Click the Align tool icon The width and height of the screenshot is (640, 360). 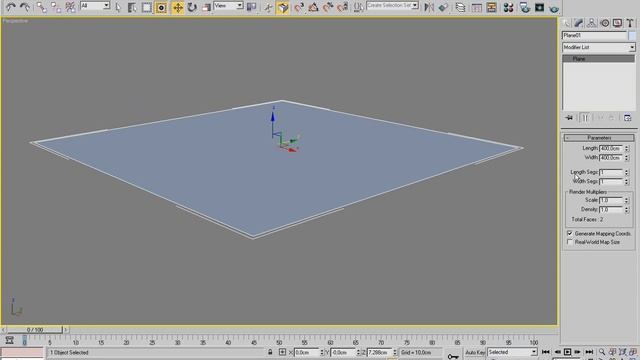(x=443, y=7)
